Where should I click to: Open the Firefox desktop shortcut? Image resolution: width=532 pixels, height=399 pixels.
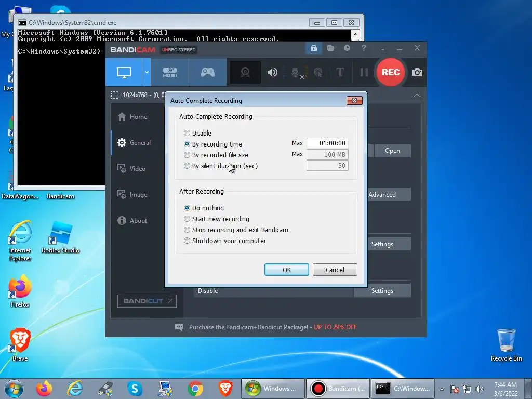point(20,291)
